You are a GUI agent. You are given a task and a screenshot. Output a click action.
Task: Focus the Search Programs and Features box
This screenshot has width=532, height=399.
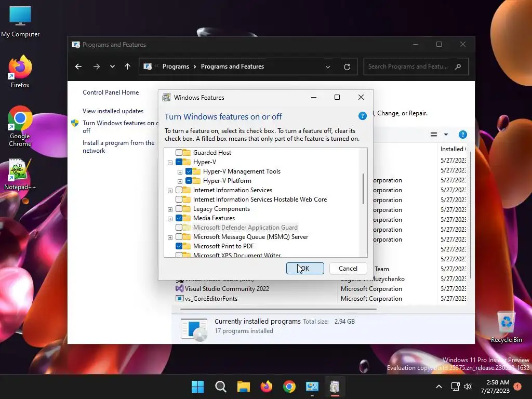coord(416,66)
